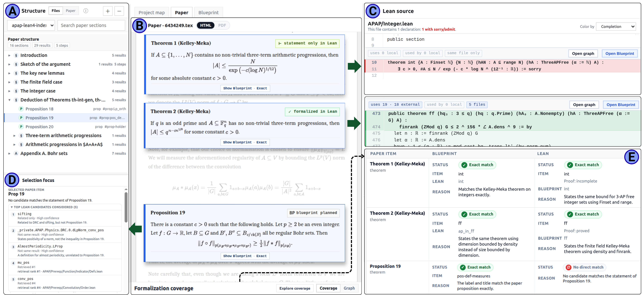Collapse Deduction of Theorems section
Image resolution: width=644 pixels, height=295 pixels.
pos(9,100)
